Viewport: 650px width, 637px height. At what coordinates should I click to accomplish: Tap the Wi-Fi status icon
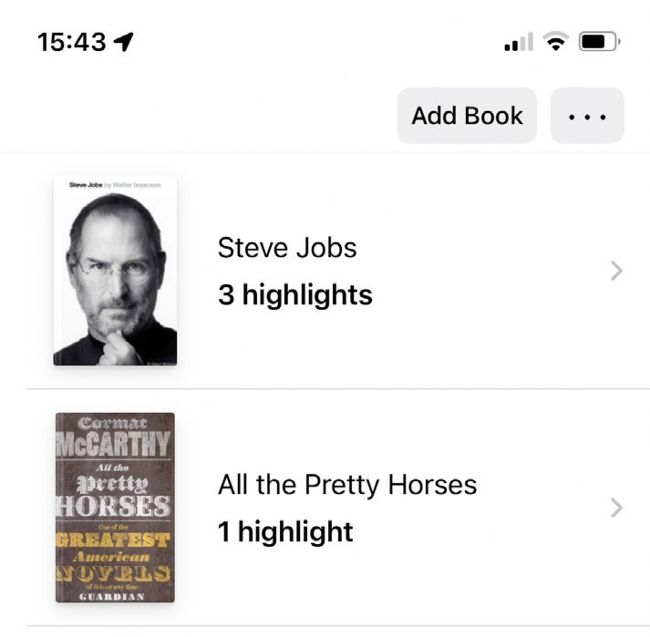(x=554, y=42)
